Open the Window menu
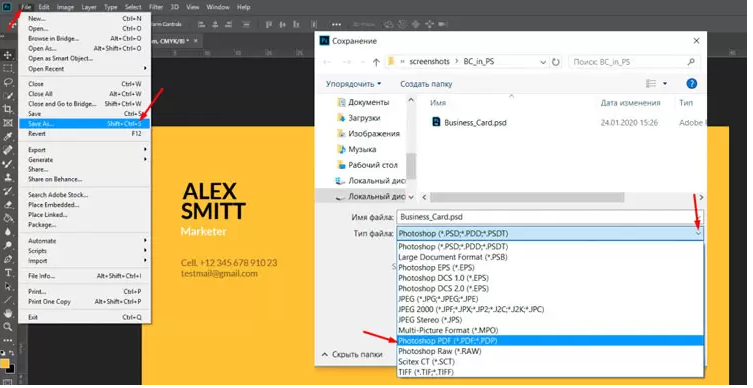Viewport: 753px width, 388px height. [x=218, y=7]
